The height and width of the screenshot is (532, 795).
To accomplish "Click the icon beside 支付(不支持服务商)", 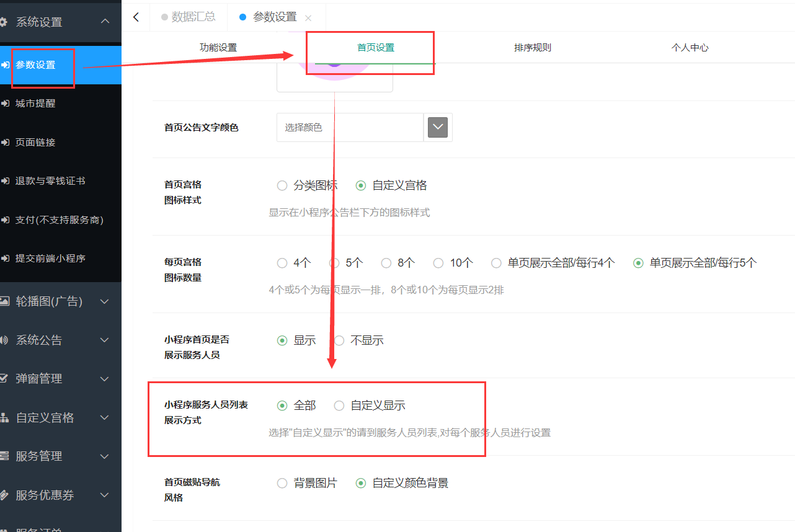I will (x=4, y=219).
